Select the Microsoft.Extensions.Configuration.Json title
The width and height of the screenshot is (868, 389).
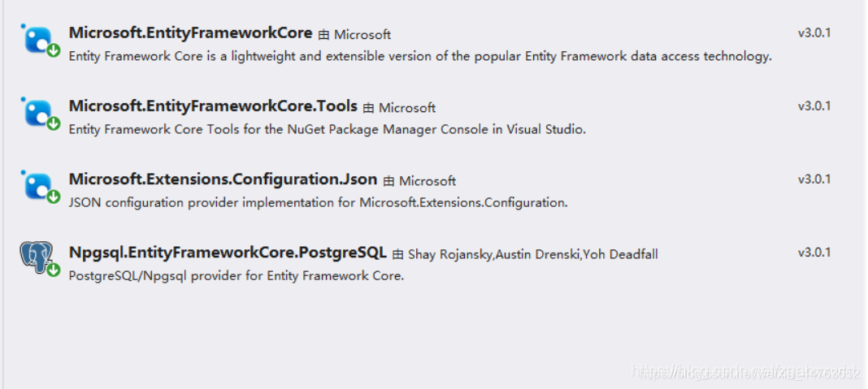[x=223, y=179]
